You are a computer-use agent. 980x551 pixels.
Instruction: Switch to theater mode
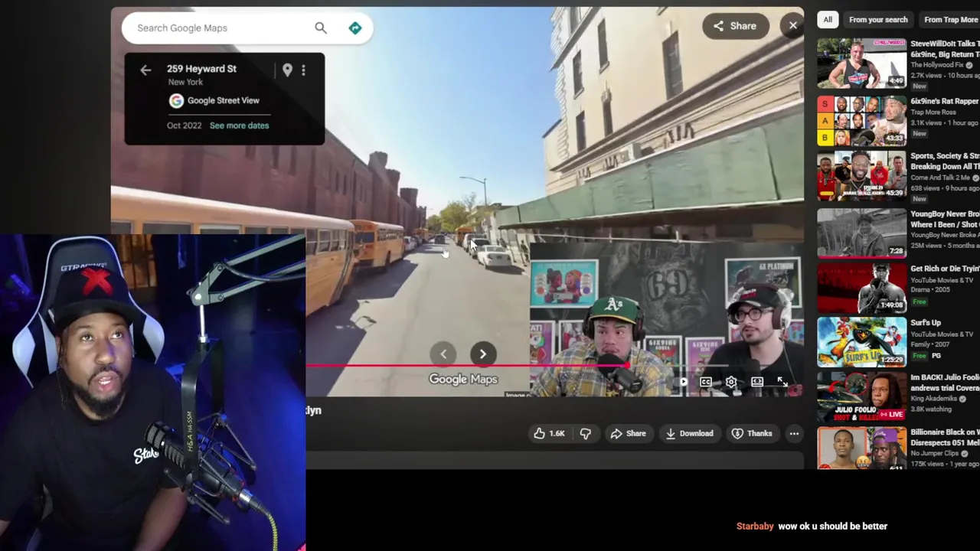point(757,382)
